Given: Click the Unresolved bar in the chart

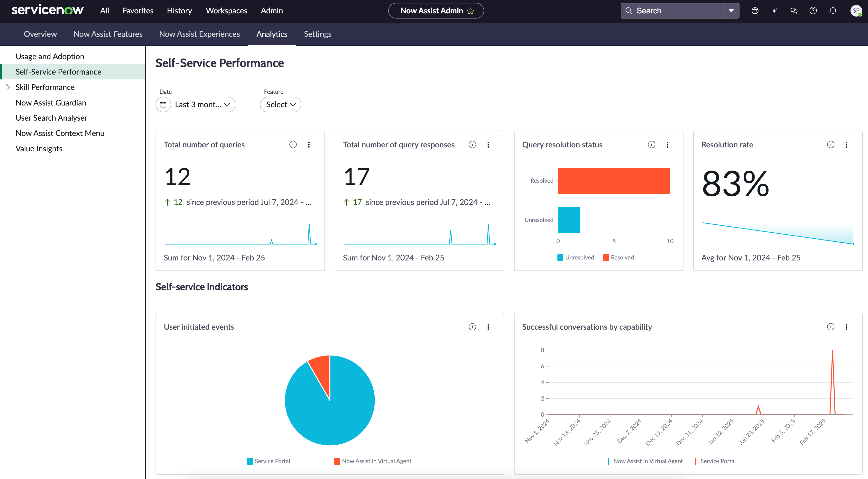Looking at the screenshot, I should coord(569,220).
